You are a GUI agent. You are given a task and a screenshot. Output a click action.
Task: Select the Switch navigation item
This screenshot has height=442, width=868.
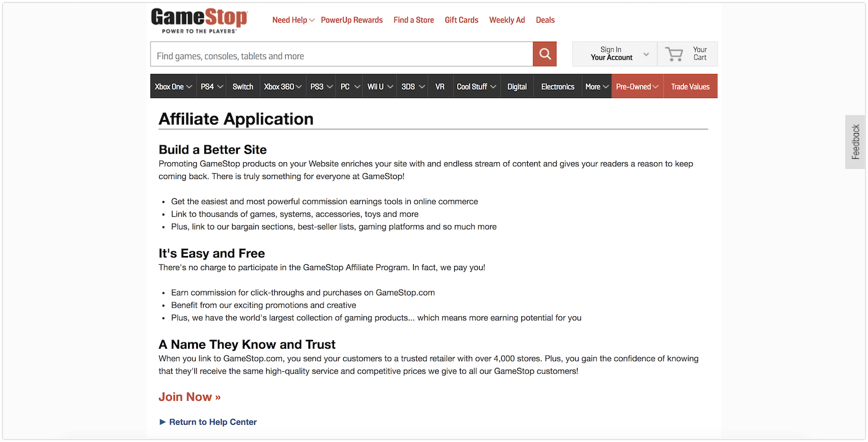242,86
